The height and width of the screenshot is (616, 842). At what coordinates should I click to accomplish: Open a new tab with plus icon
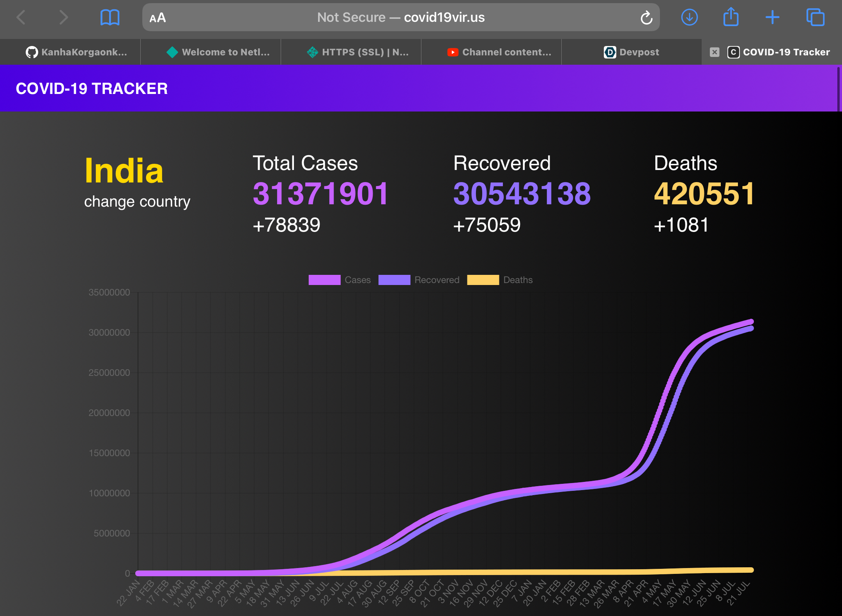point(772,17)
